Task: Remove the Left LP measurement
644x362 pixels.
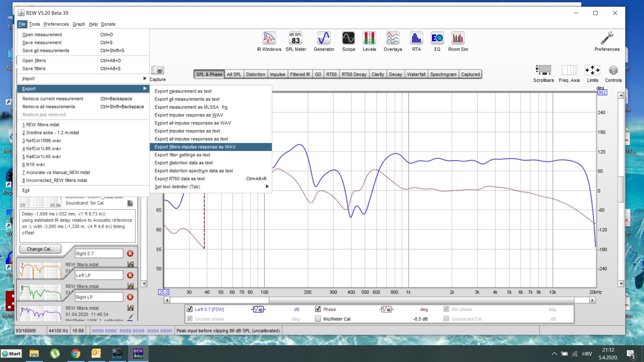Action: click(x=130, y=275)
